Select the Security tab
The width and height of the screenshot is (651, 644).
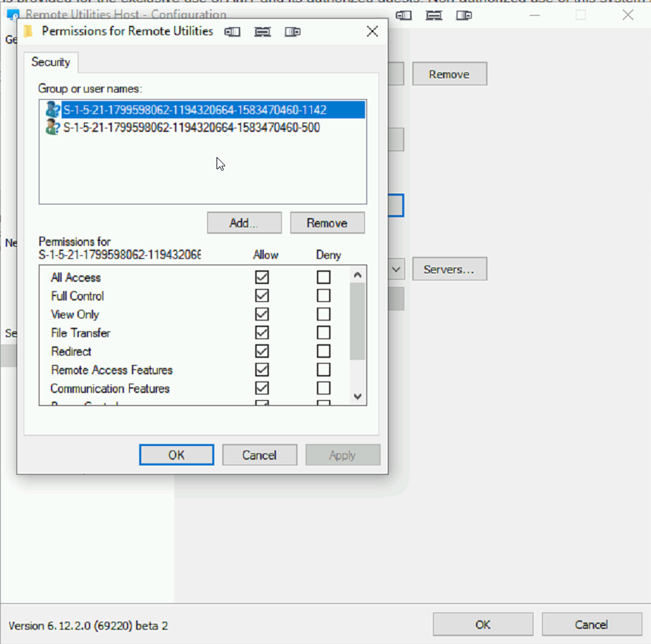(51, 62)
